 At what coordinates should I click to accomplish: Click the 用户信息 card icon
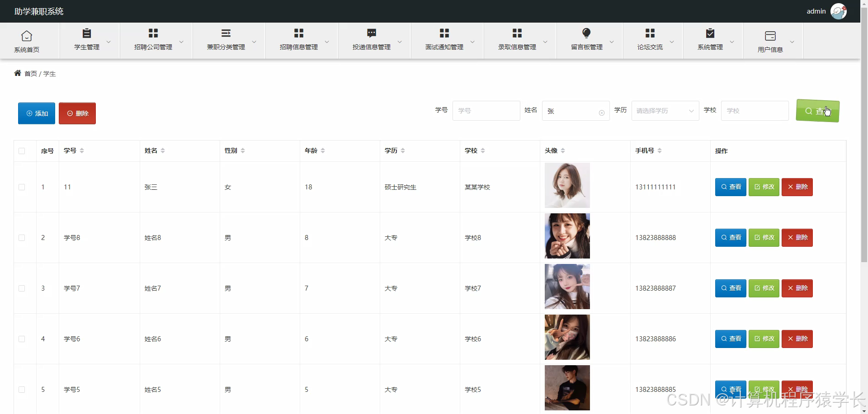click(770, 36)
